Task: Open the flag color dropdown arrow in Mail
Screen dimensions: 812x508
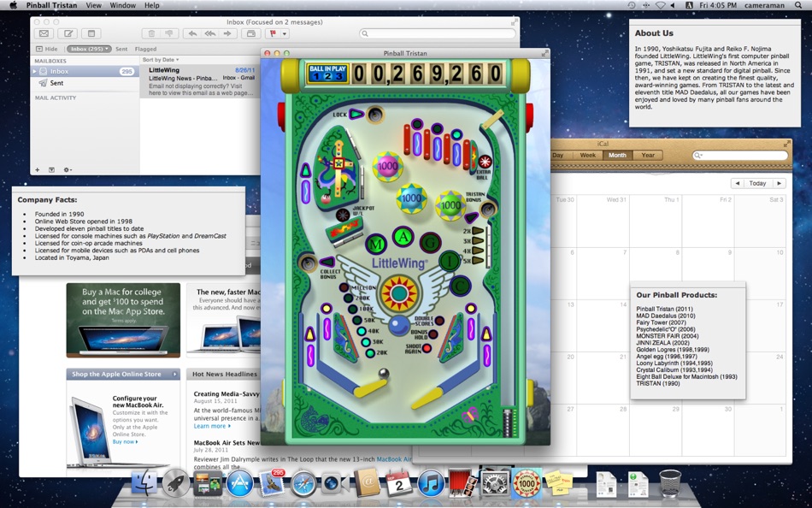Action: click(x=285, y=33)
